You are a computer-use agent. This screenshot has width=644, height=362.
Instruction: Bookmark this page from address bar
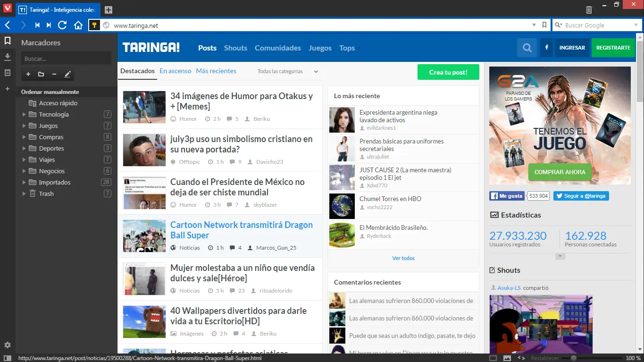click(544, 25)
